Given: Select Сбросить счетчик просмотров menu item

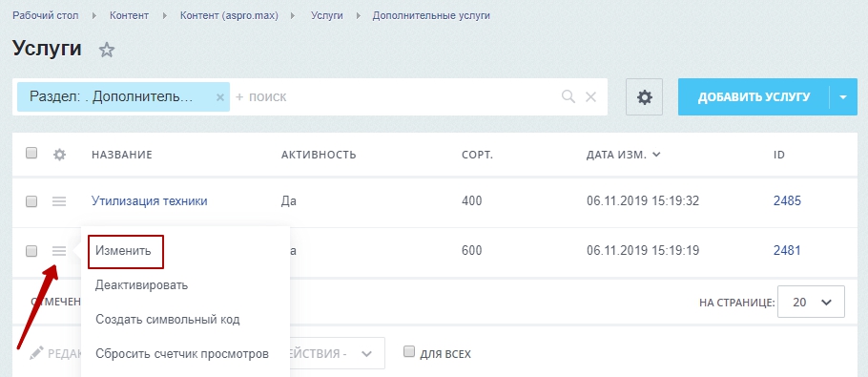Looking at the screenshot, I should (182, 354).
